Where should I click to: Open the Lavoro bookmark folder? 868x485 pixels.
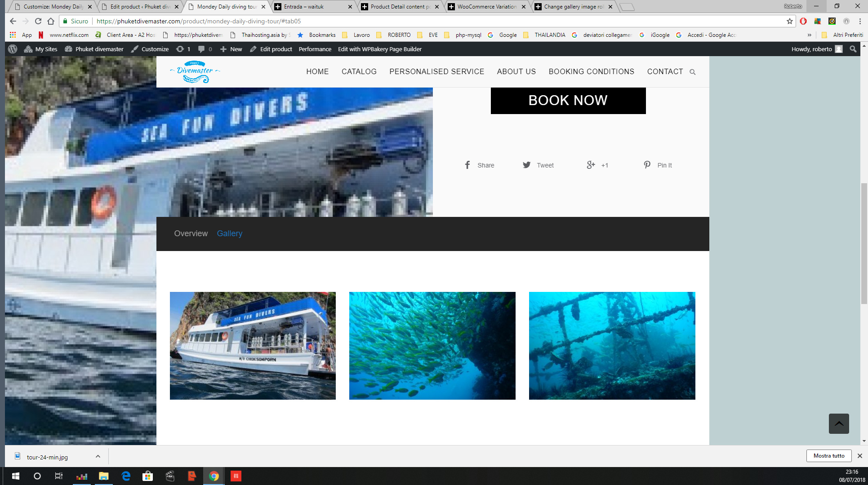(x=356, y=35)
